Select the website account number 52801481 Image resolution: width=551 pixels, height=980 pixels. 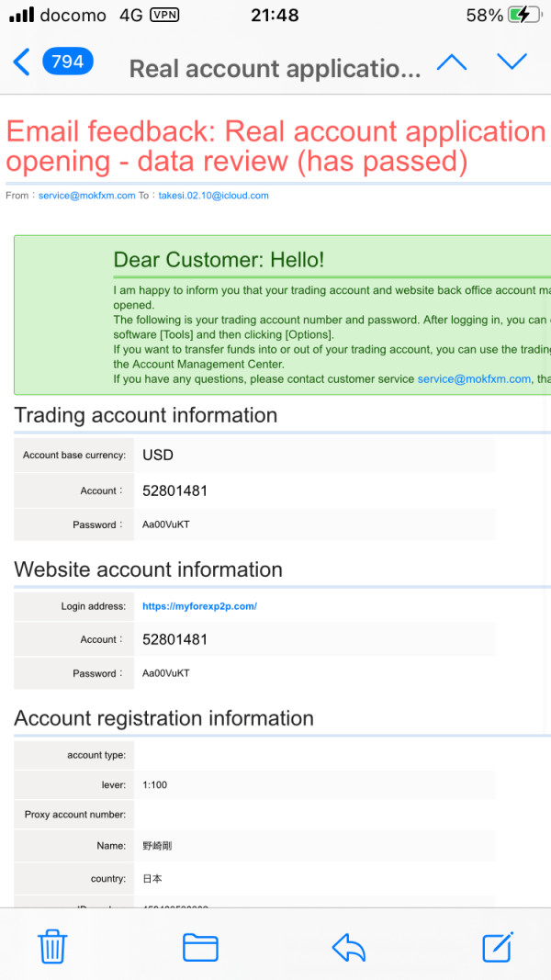click(174, 639)
